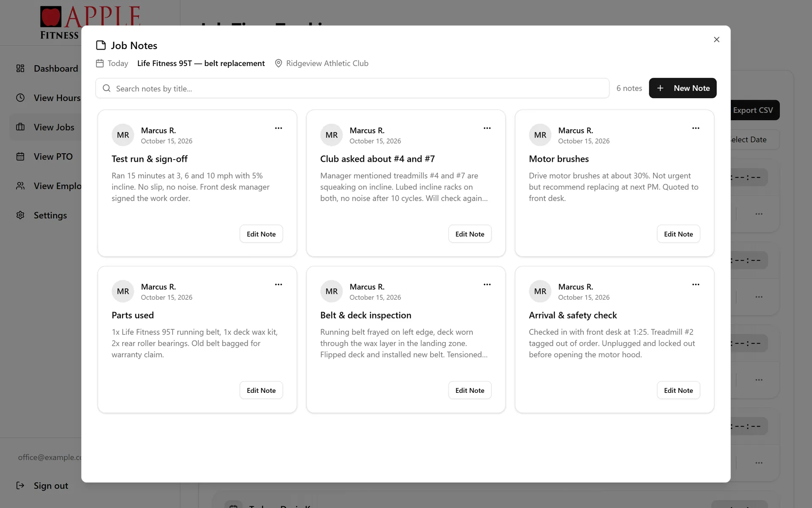This screenshot has height=508, width=812.
Task: Click the View Employees people icon
Action: [20, 186]
